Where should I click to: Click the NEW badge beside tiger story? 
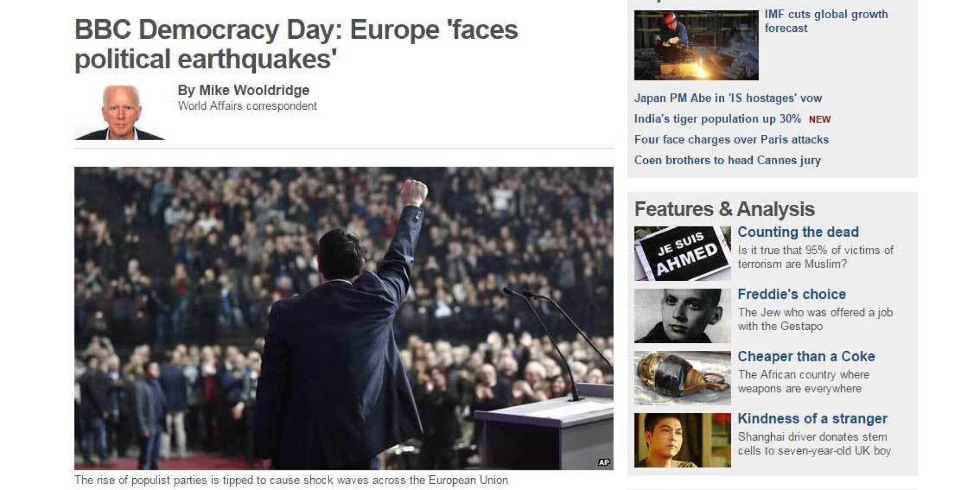pos(820,120)
